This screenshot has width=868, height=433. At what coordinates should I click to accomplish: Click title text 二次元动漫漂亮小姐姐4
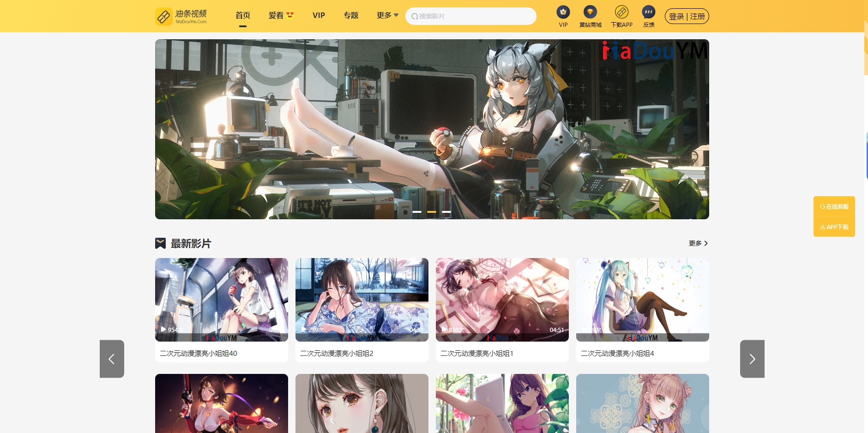(x=617, y=353)
